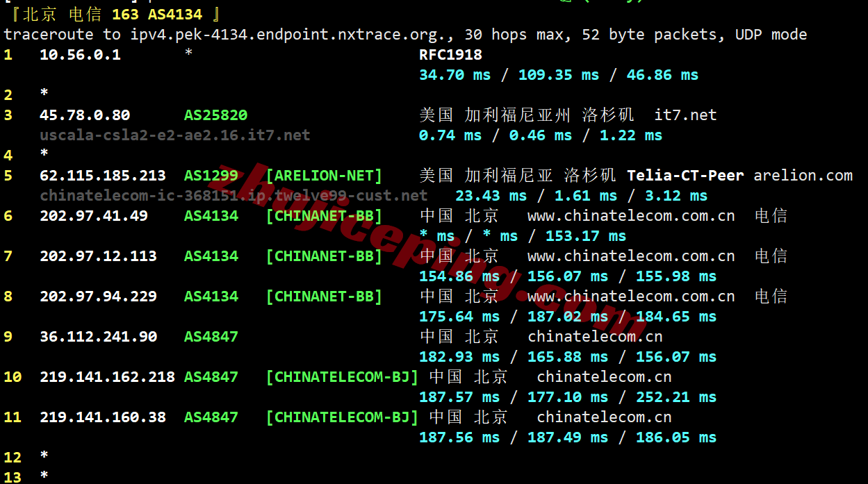Click latency value 182.93 ms
This screenshot has width=868, height=484.
459,357
